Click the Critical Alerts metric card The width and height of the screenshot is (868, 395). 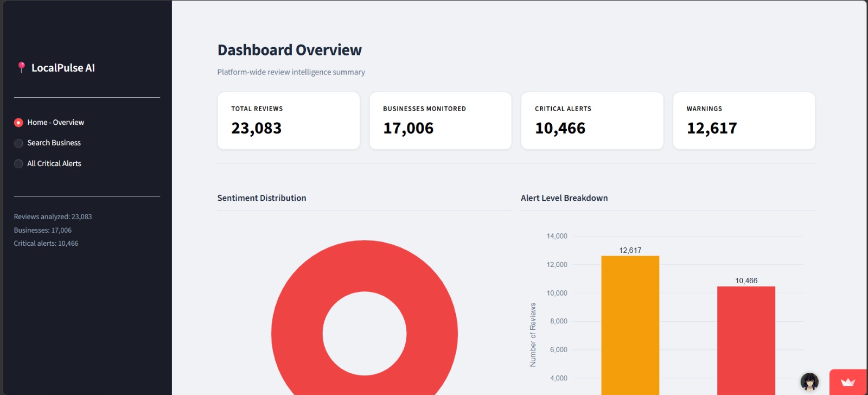tap(592, 120)
